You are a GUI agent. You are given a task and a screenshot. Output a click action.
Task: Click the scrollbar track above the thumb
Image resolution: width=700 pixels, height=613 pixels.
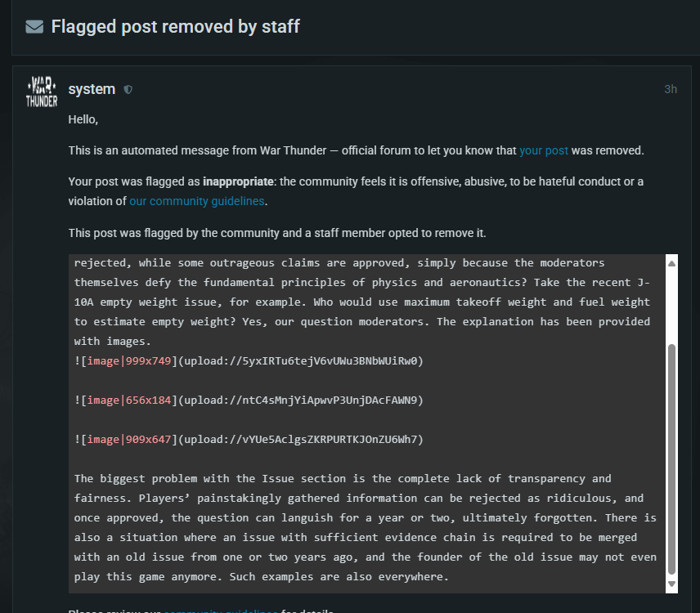click(x=671, y=302)
